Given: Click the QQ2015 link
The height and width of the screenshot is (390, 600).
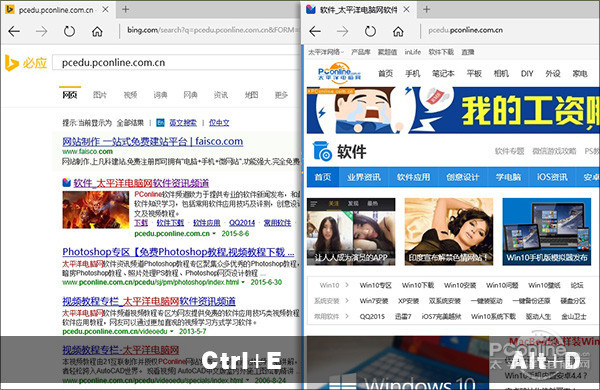Looking at the screenshot, I should pos(372,317).
